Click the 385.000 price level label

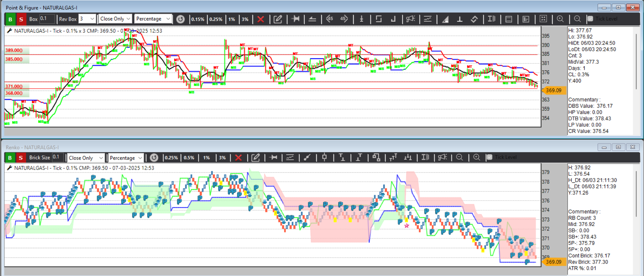click(x=14, y=59)
